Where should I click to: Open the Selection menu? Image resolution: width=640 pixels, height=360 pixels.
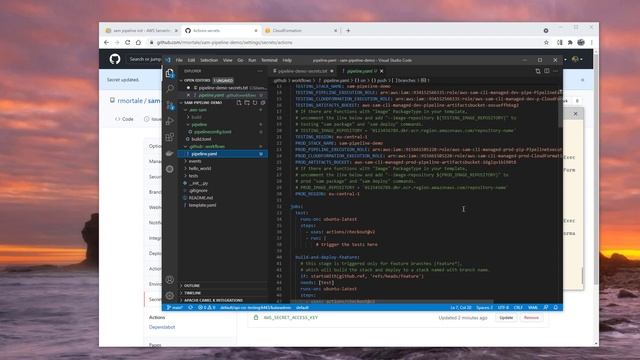209,60
